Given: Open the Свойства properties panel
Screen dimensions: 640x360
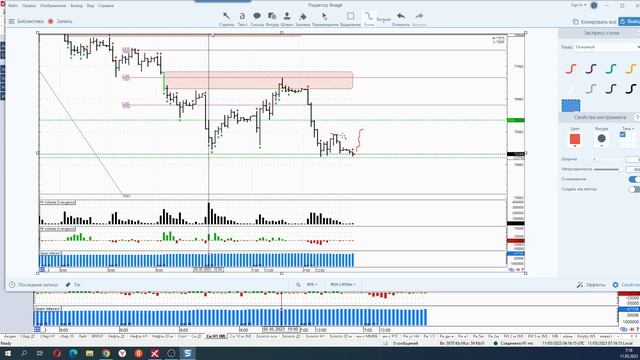Looking at the screenshot, I should click(626, 284).
